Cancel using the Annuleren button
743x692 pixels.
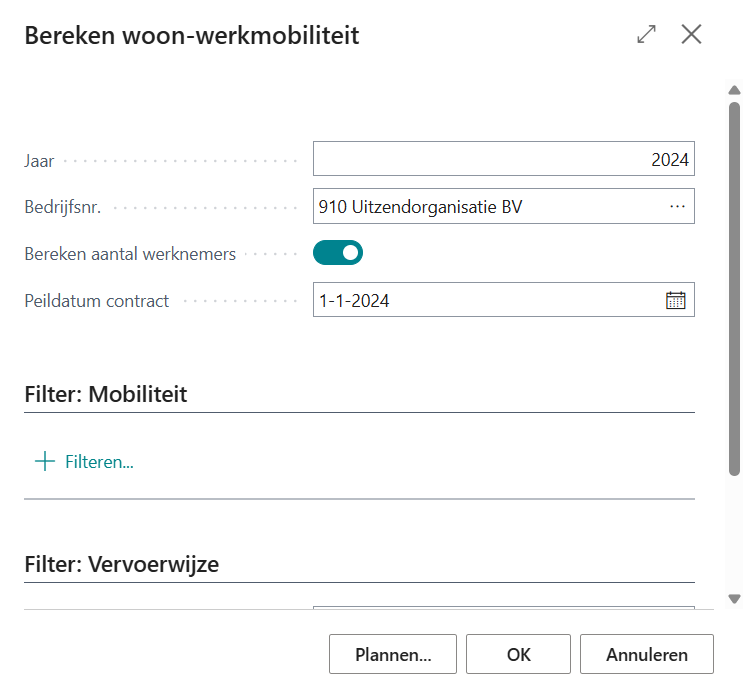[x=646, y=655]
